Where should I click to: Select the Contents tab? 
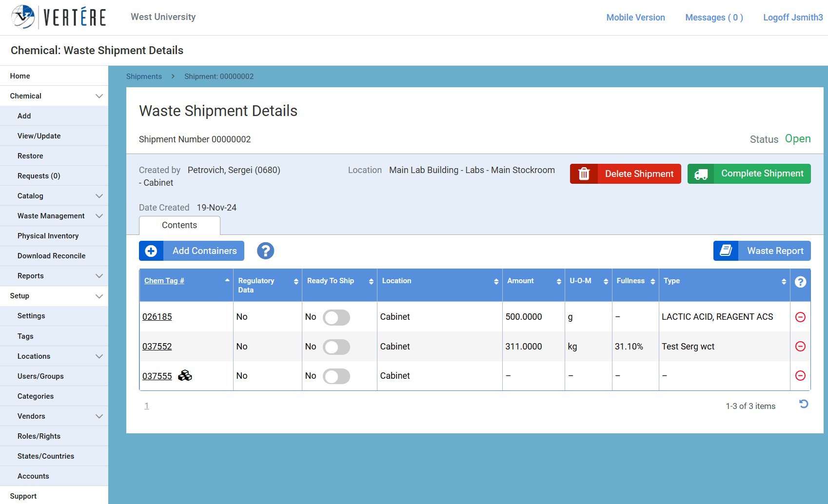click(x=179, y=225)
